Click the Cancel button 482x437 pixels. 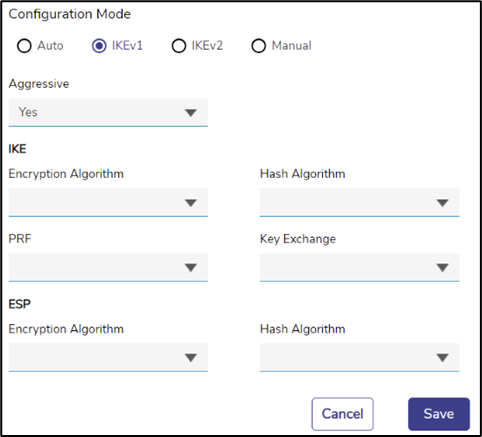click(342, 414)
